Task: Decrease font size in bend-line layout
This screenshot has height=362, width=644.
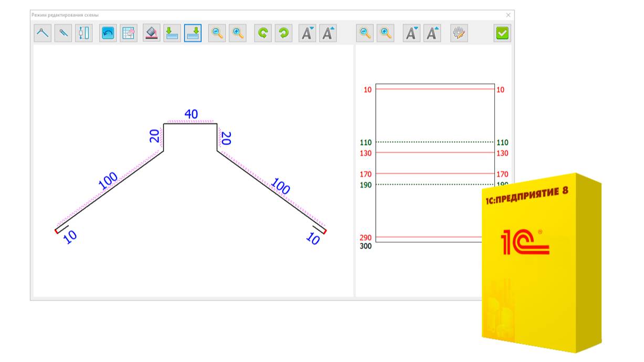Action: pyautogui.click(x=411, y=33)
